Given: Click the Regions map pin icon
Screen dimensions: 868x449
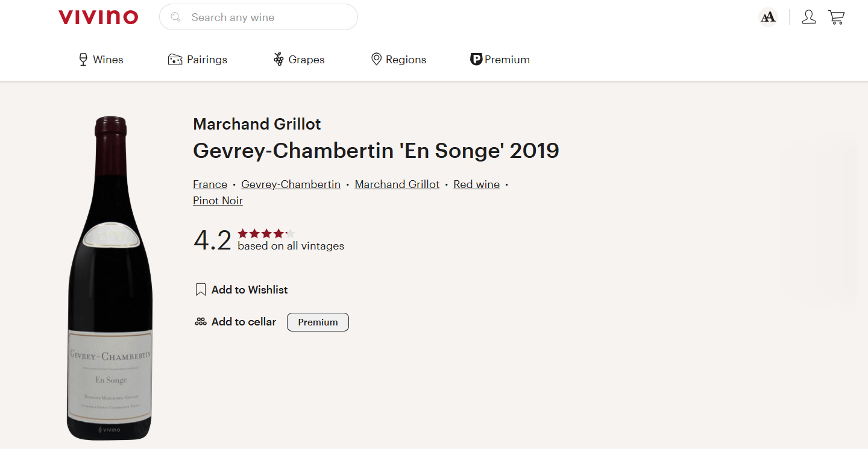Looking at the screenshot, I should coord(376,59).
